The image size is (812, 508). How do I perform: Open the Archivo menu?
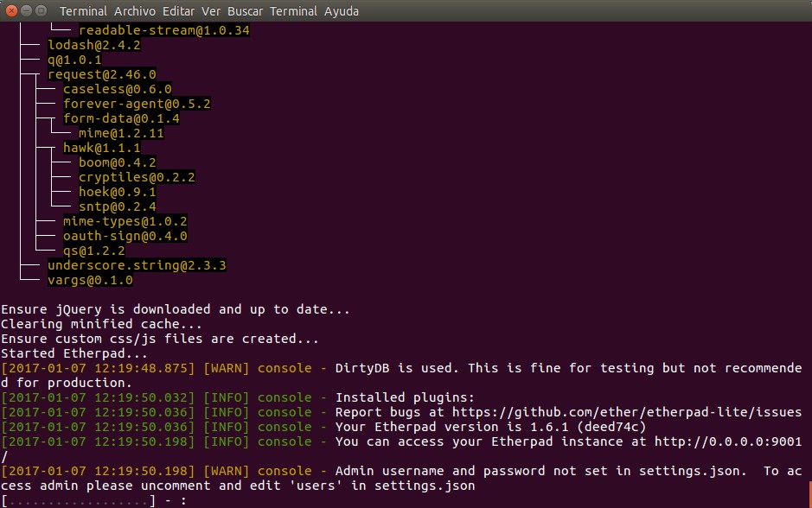[x=133, y=11]
